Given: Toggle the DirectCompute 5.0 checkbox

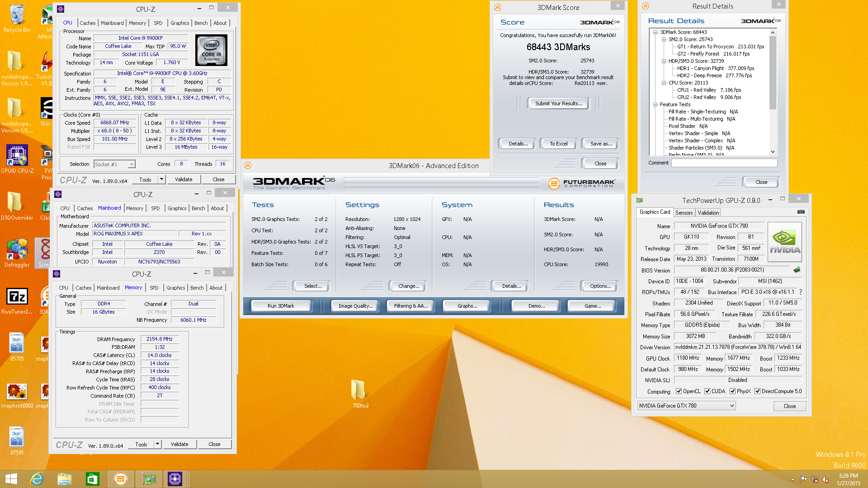Looking at the screenshot, I should pos(757,391).
